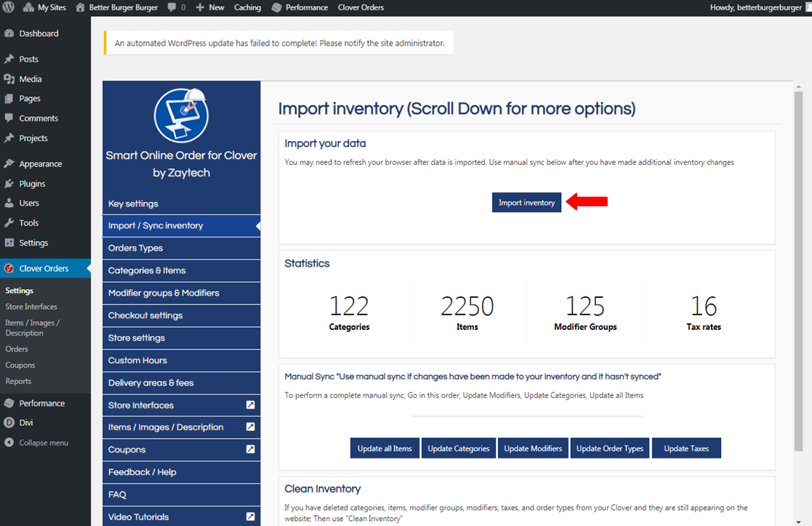This screenshot has width=812, height=526.
Task: Click the Comments icon in sidebar
Action: 9,118
